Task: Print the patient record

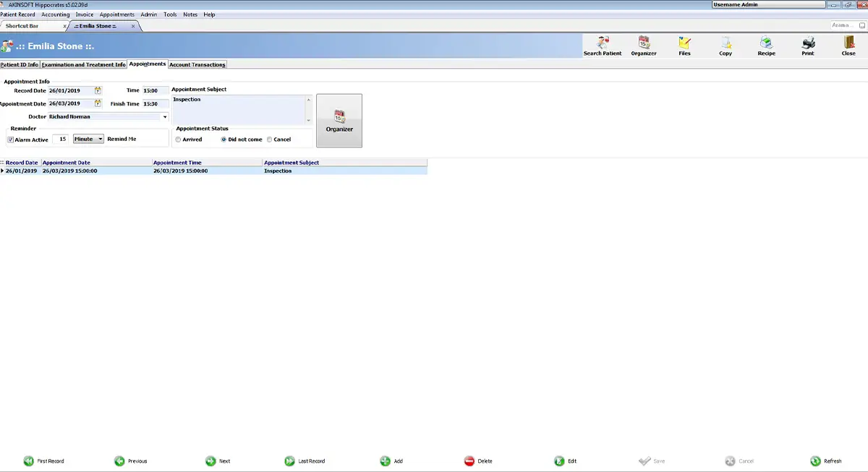Action: (x=808, y=46)
